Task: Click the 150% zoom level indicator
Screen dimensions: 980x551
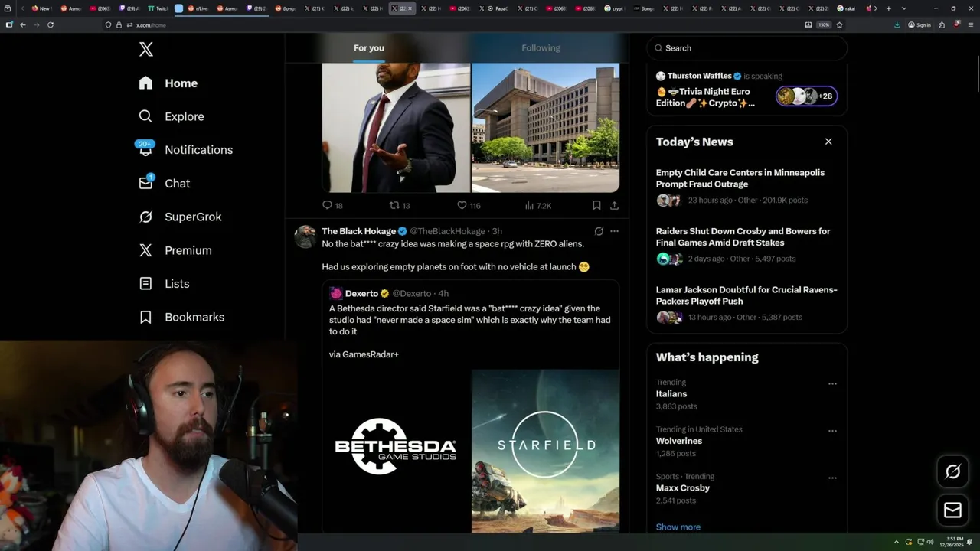Action: (824, 24)
